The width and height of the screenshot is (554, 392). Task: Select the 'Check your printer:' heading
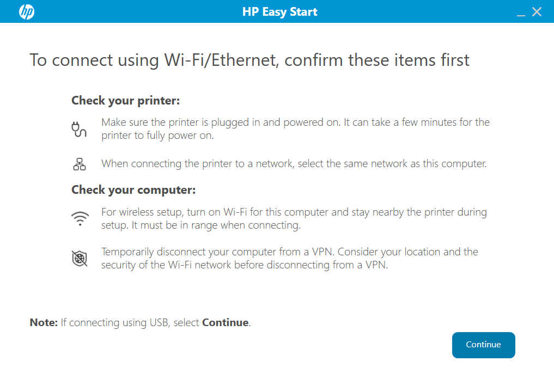[x=125, y=101]
